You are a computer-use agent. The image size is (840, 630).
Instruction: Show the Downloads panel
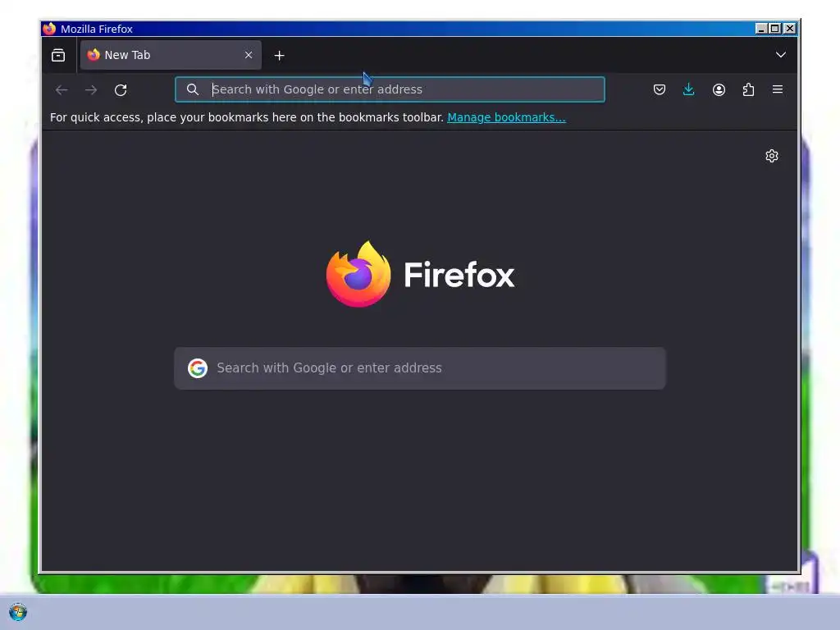pyautogui.click(x=689, y=89)
